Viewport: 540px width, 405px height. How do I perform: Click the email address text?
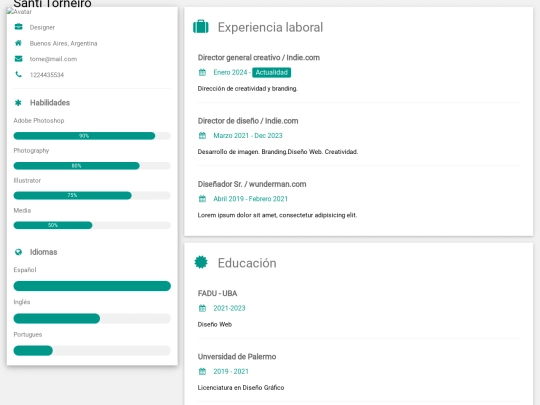point(53,59)
